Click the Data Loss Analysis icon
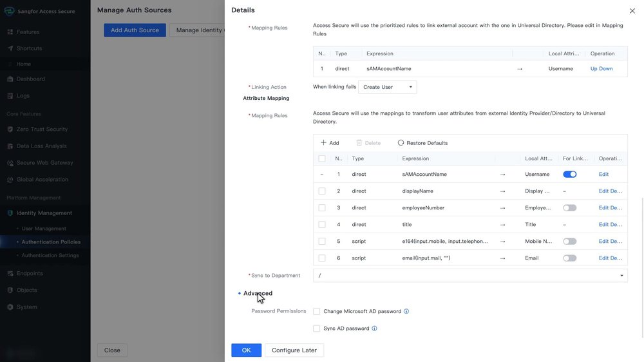Viewport: 644px width, 362px height. [x=10, y=146]
